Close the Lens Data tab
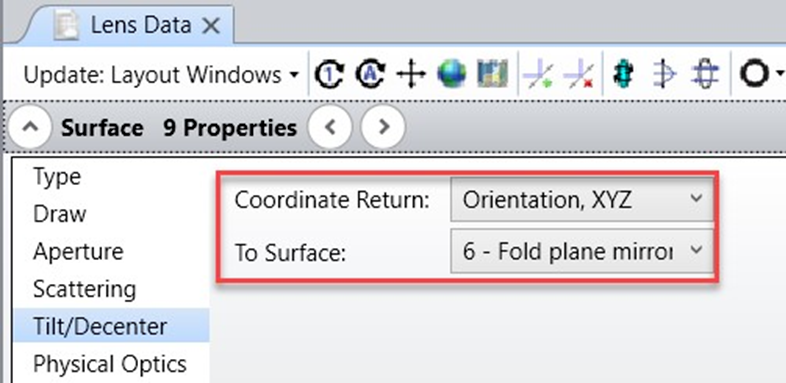 click(x=210, y=26)
